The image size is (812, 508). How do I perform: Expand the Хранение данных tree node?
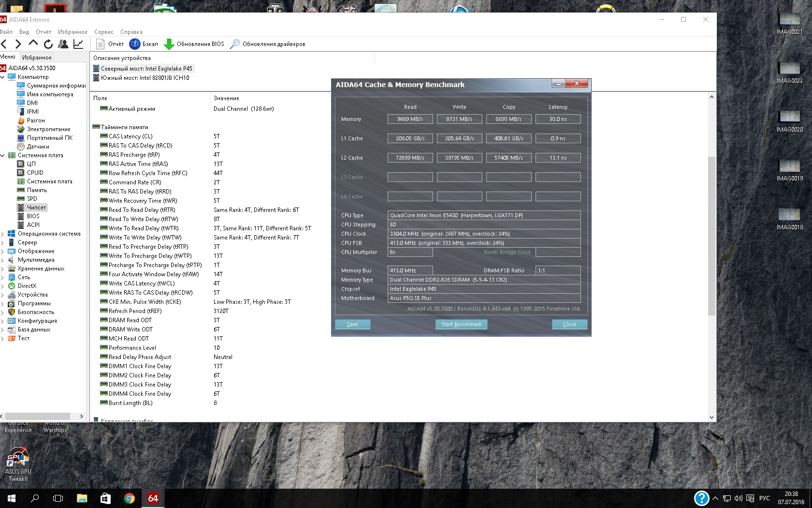tap(2, 269)
